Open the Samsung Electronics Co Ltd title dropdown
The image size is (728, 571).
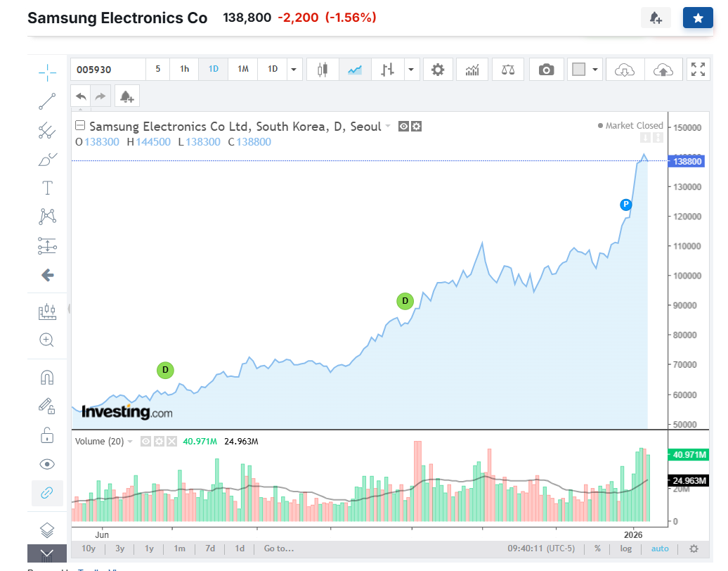click(x=388, y=127)
